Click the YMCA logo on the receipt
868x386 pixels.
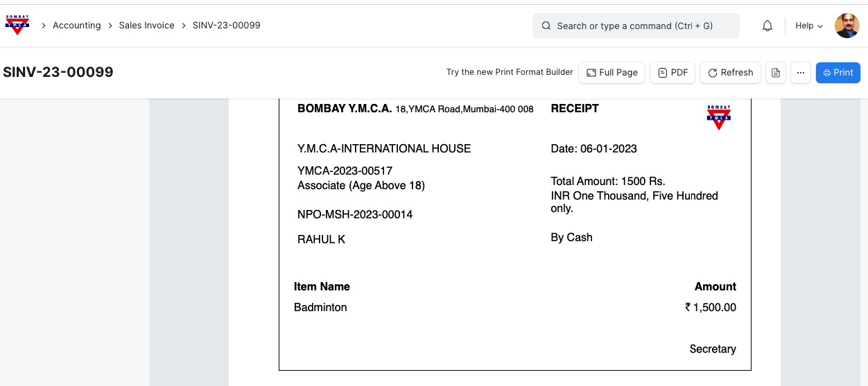click(719, 117)
